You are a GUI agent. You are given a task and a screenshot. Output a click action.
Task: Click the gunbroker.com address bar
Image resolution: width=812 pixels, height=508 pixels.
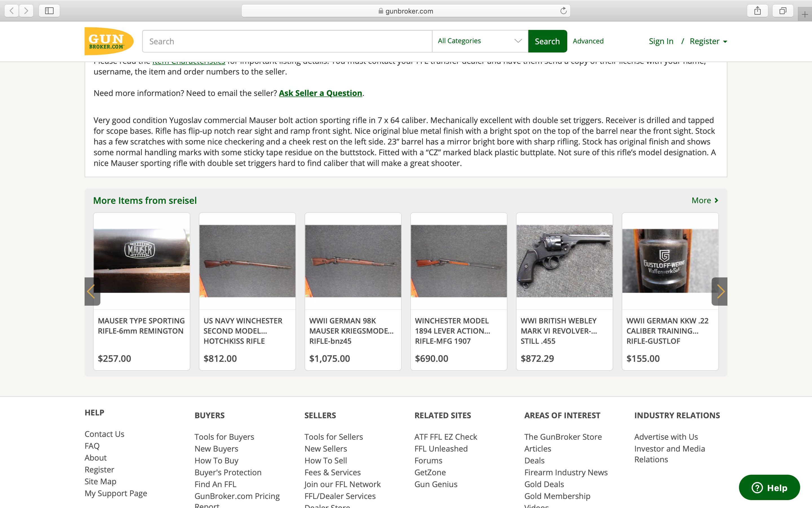coord(406,11)
